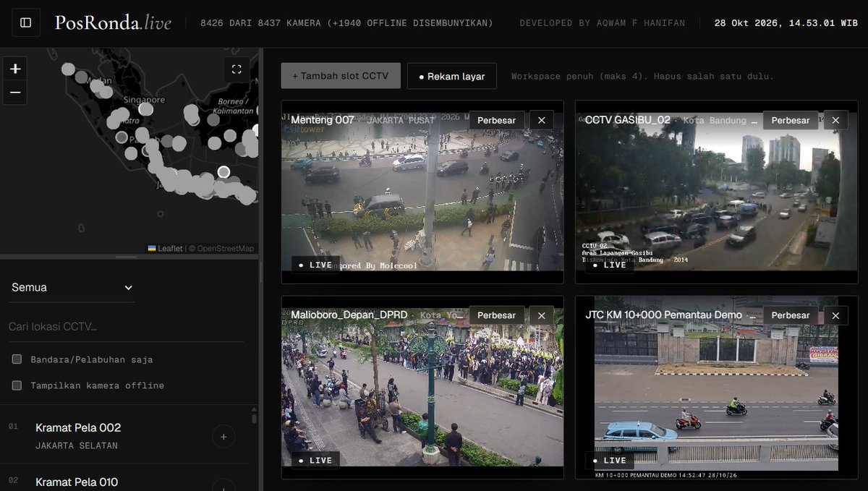The image size is (868, 491).
Task: Click the Workspace penuh (maks 4) notice
Action: [x=642, y=76]
